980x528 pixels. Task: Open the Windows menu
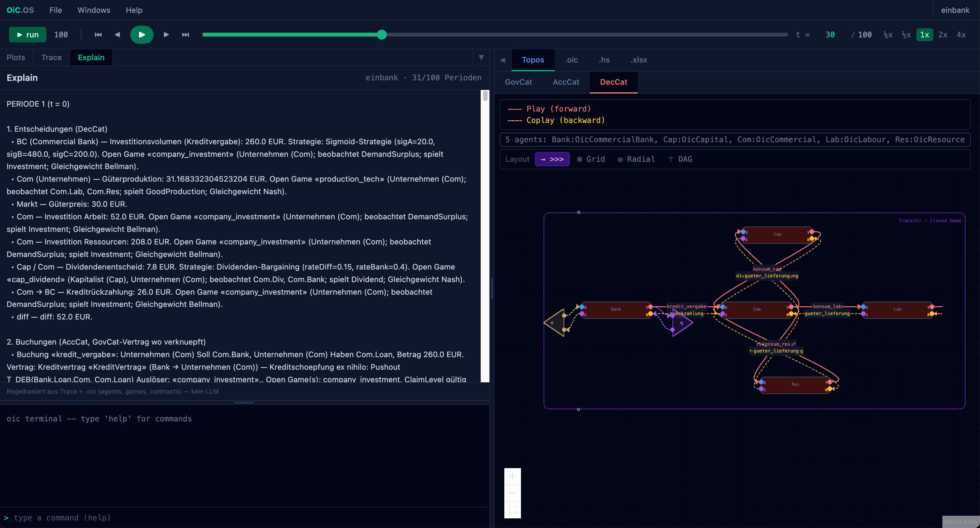point(94,10)
